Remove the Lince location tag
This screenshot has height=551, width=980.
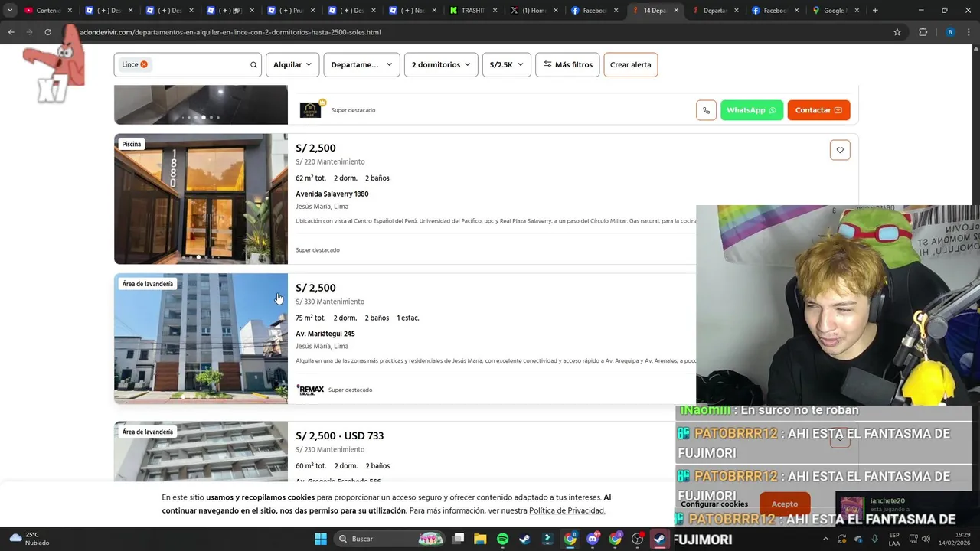tap(144, 64)
